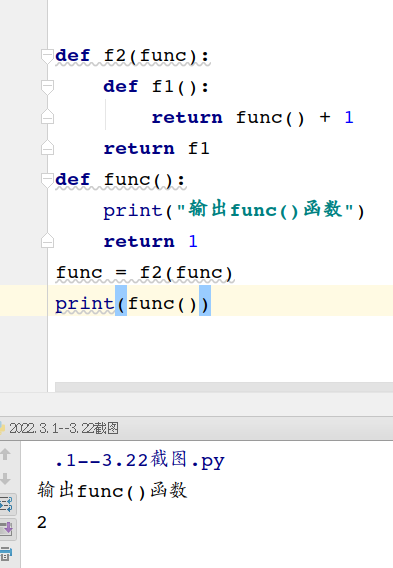Viewport: 393px width, 568px height.
Task: Toggle the Soft-Wrap icon in Run panel
Action: click(x=7, y=504)
